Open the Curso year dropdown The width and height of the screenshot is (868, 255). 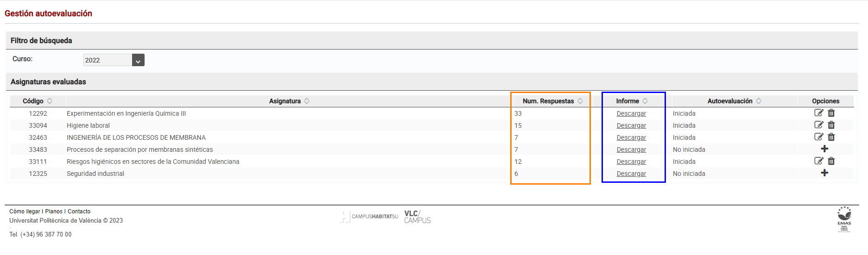(x=138, y=60)
